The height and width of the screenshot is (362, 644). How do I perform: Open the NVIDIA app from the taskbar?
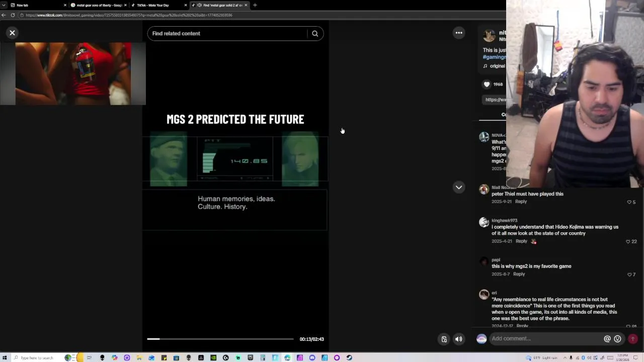tap(213, 358)
